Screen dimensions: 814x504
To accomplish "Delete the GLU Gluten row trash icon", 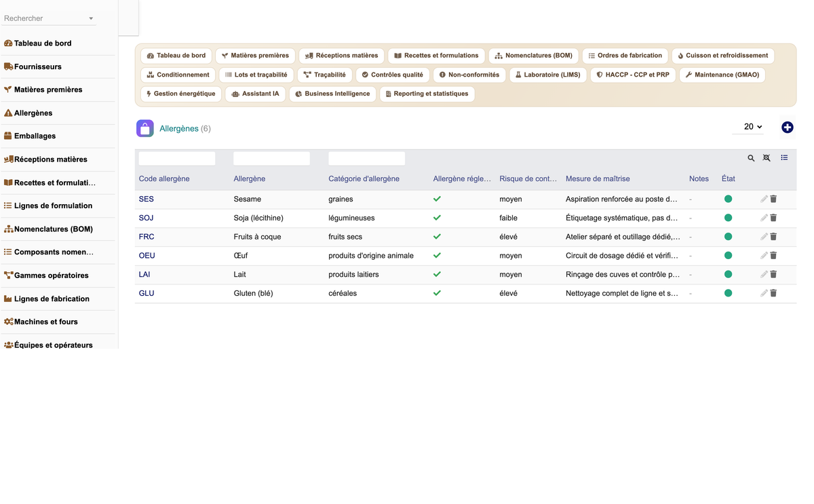I will coord(773,293).
